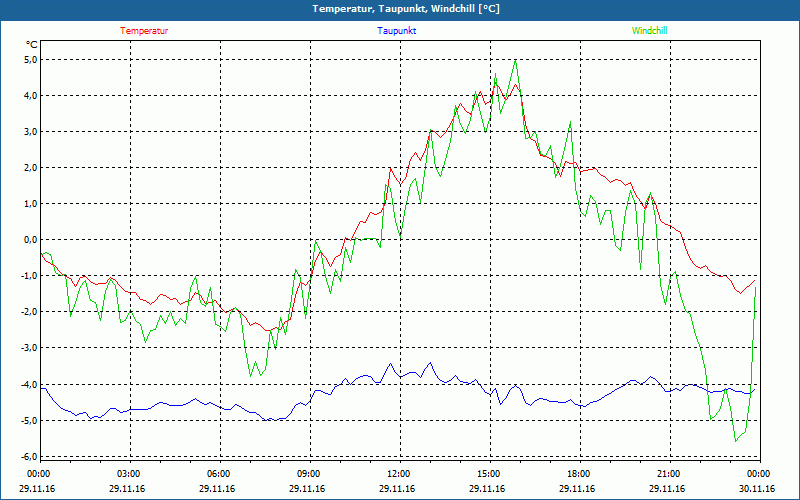Screen dimensions: 800x500
Task: Click the 5,0 value on the temperature axis
Action: click(x=31, y=60)
